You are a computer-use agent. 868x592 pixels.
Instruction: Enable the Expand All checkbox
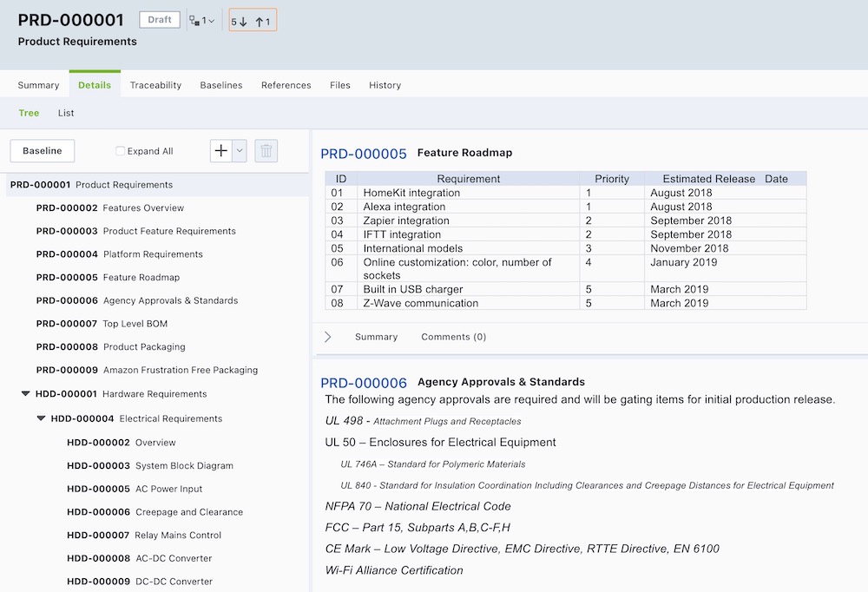(121, 151)
